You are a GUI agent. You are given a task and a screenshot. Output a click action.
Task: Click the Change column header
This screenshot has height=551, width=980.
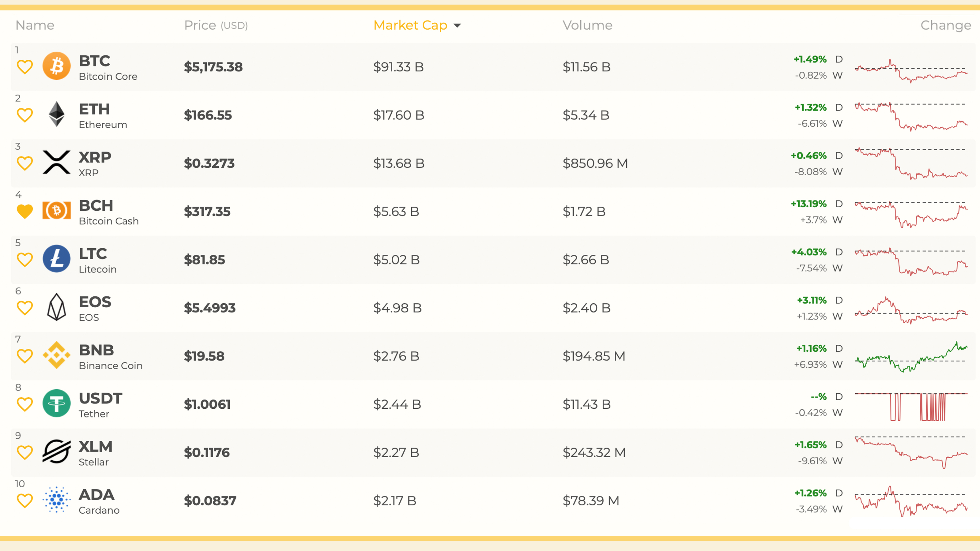(x=945, y=25)
